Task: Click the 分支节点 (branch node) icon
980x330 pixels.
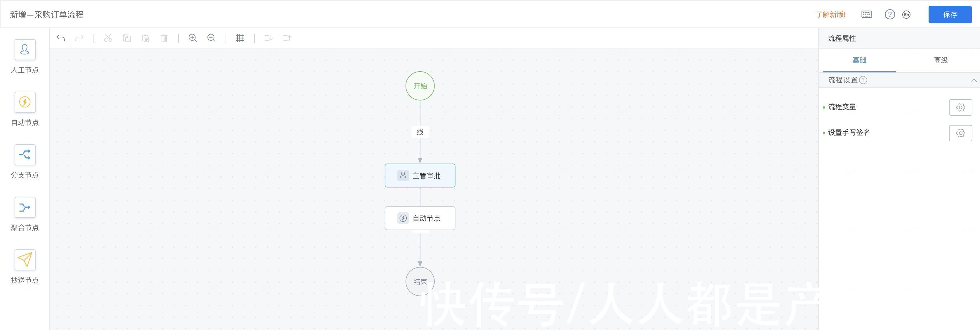Action: [25, 154]
